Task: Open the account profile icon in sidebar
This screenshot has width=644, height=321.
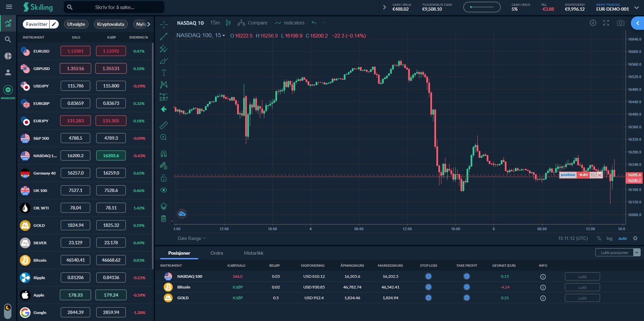Action: (8, 72)
